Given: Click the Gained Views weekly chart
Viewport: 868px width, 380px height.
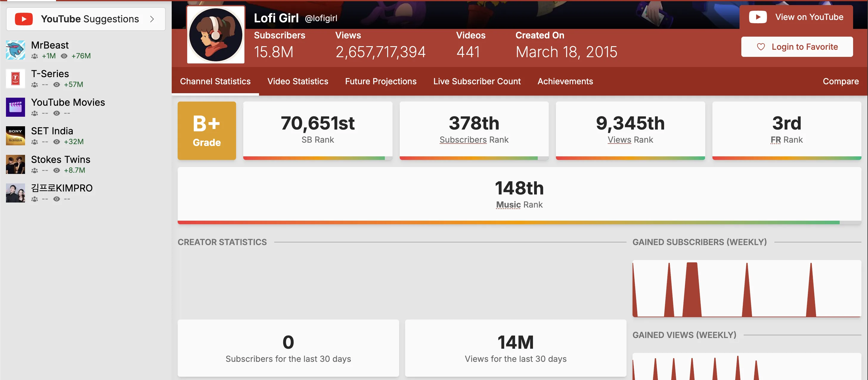Looking at the screenshot, I should [747, 367].
